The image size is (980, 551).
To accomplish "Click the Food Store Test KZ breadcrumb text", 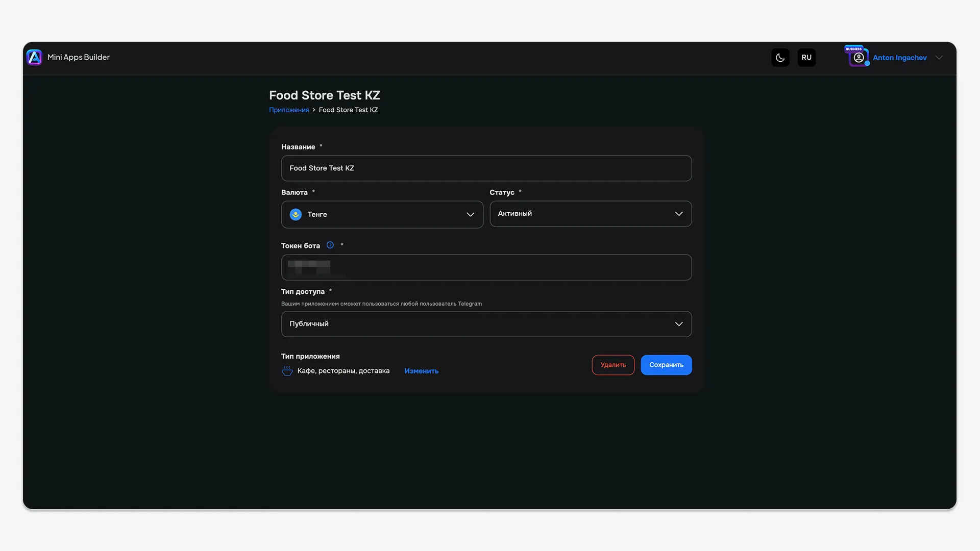I will click(348, 110).
